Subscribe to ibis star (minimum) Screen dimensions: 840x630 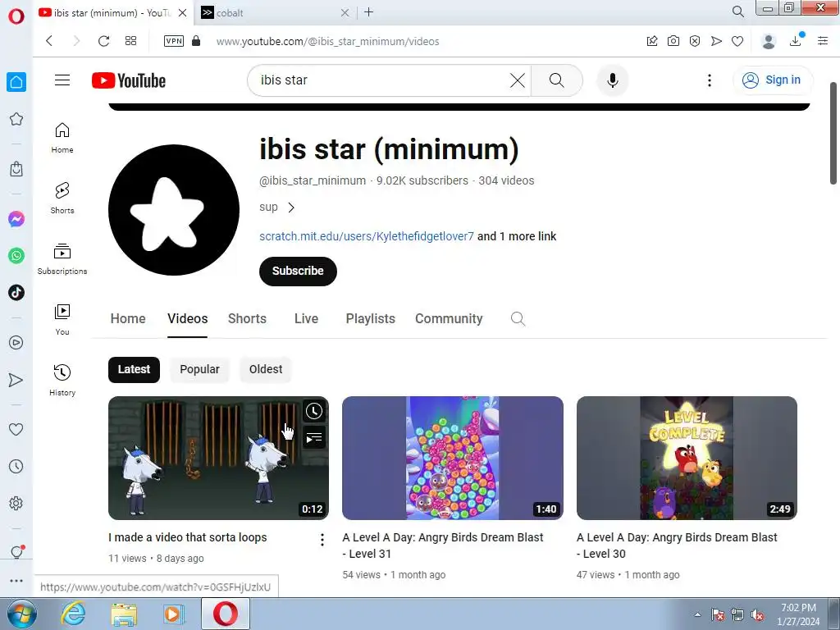click(298, 271)
